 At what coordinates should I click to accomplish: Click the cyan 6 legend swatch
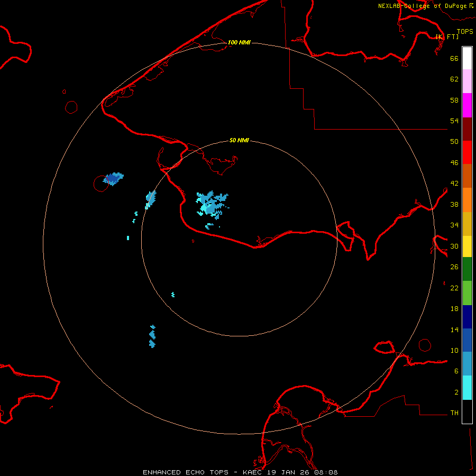467,388
